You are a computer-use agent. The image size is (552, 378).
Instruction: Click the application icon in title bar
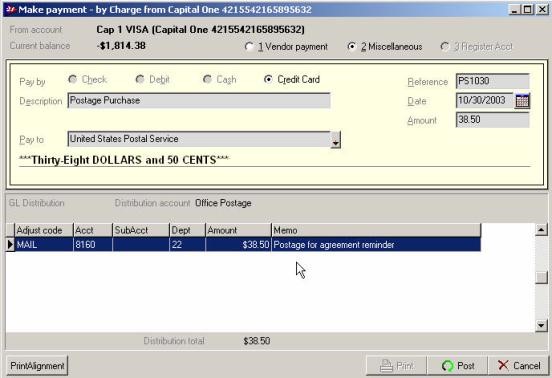(11, 10)
